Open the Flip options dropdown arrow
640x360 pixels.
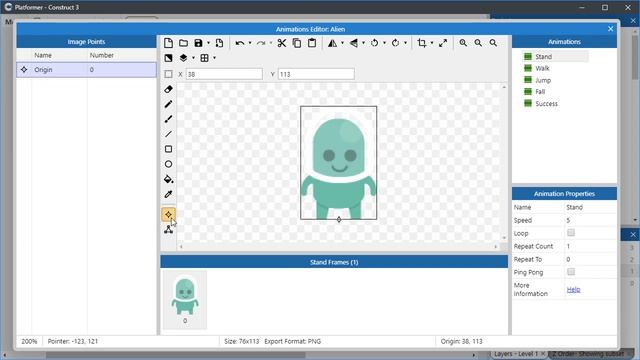pyautogui.click(x=363, y=43)
